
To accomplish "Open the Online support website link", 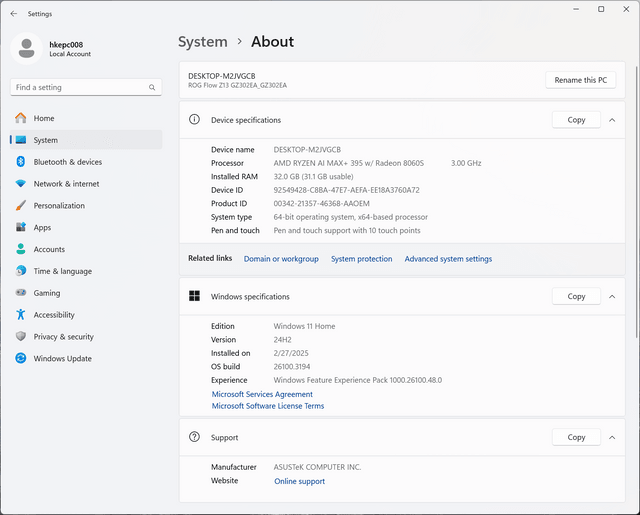I will click(x=300, y=481).
